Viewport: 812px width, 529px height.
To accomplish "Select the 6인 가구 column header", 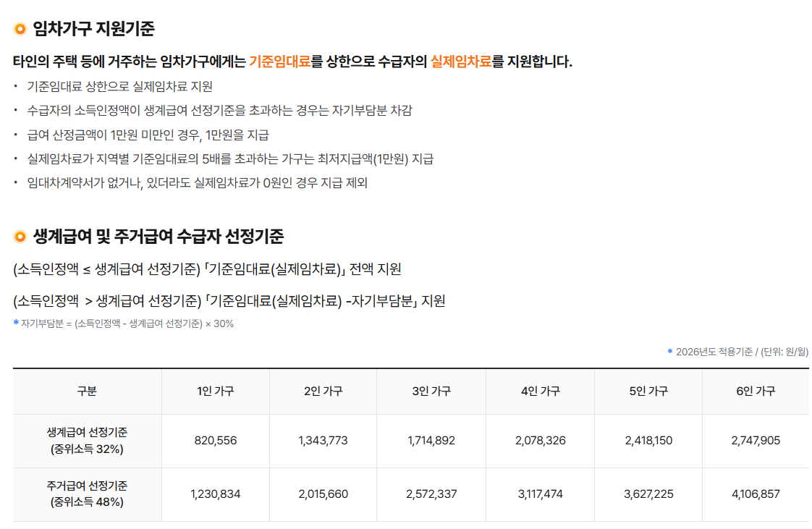I will coord(756,392).
